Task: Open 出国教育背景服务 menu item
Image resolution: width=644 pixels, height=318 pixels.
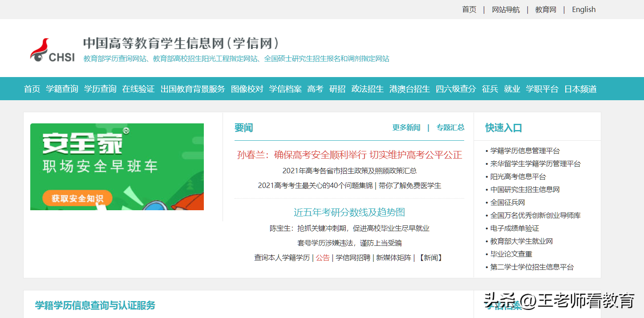Action: click(193, 89)
